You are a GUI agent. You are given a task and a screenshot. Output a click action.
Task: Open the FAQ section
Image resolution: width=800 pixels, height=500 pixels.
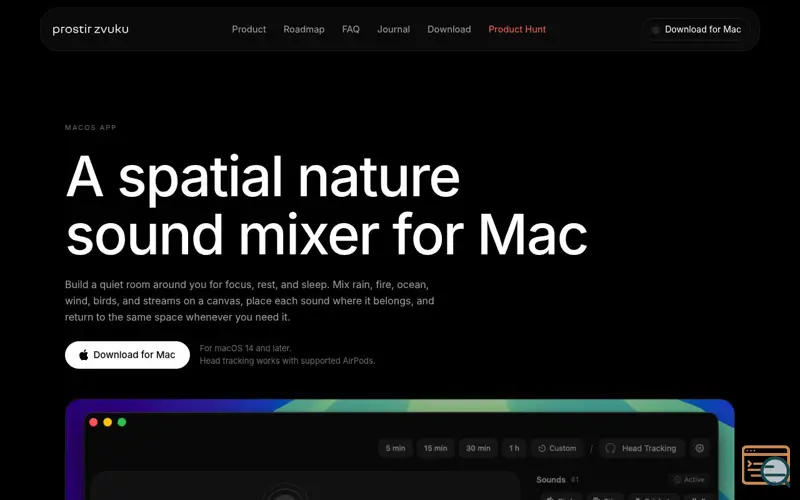pyautogui.click(x=351, y=29)
